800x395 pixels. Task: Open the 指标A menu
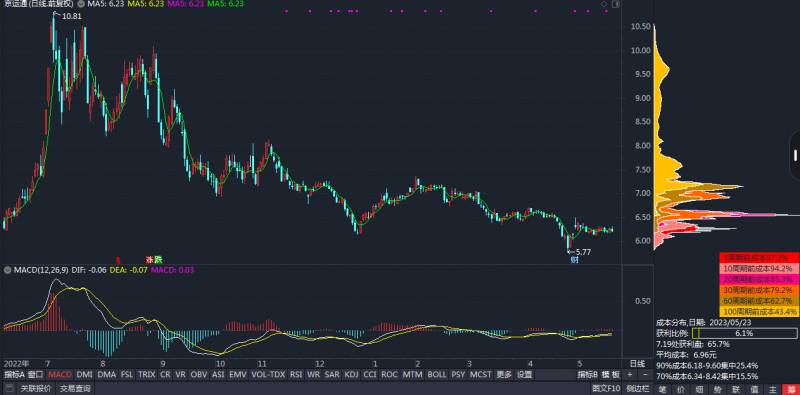pos(14,375)
